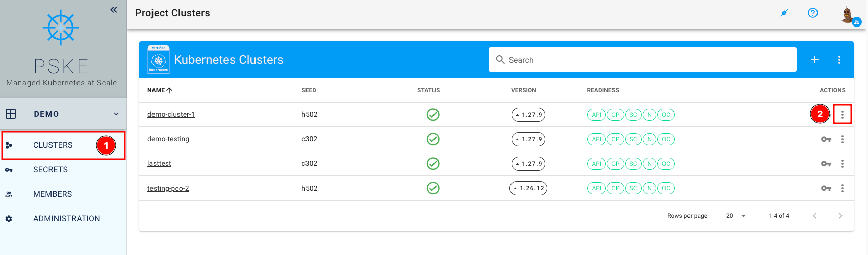Open actions menu for demo-cluster-1
This screenshot has width=868, height=255.
pos(843,115)
